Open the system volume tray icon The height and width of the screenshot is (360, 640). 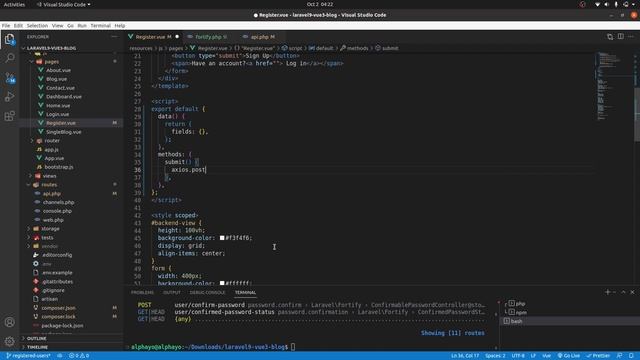[607, 4]
